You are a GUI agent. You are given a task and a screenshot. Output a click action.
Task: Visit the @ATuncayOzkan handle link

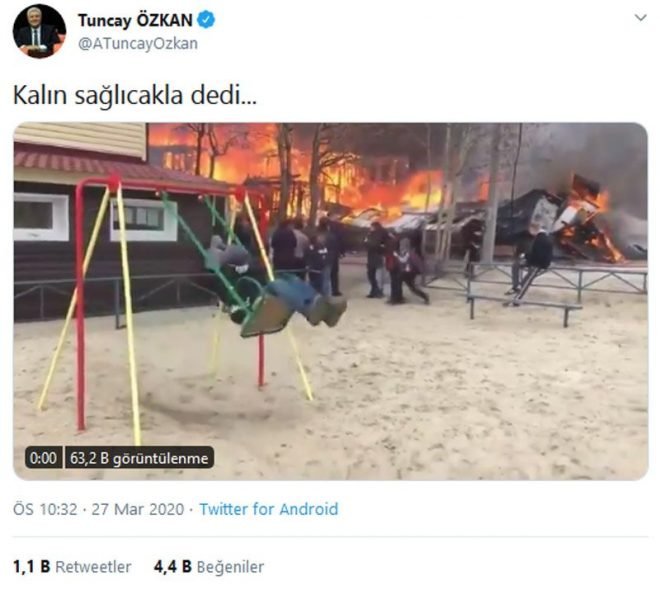tap(138, 44)
